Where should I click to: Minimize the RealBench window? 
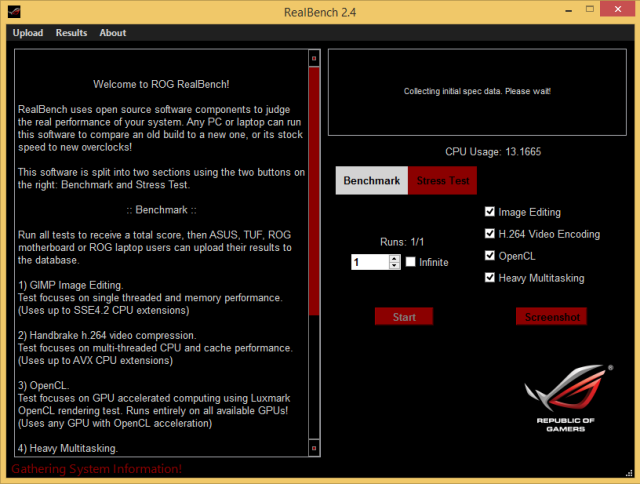click(x=569, y=10)
